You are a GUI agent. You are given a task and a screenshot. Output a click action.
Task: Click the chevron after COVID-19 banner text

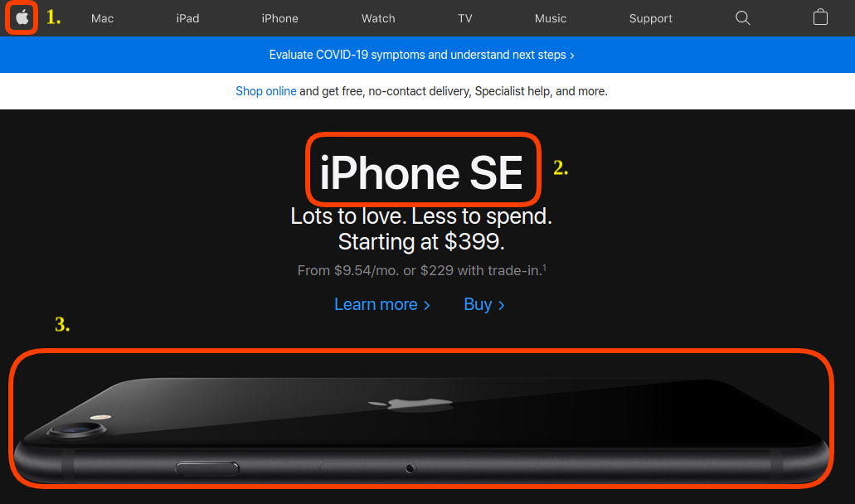coord(572,56)
